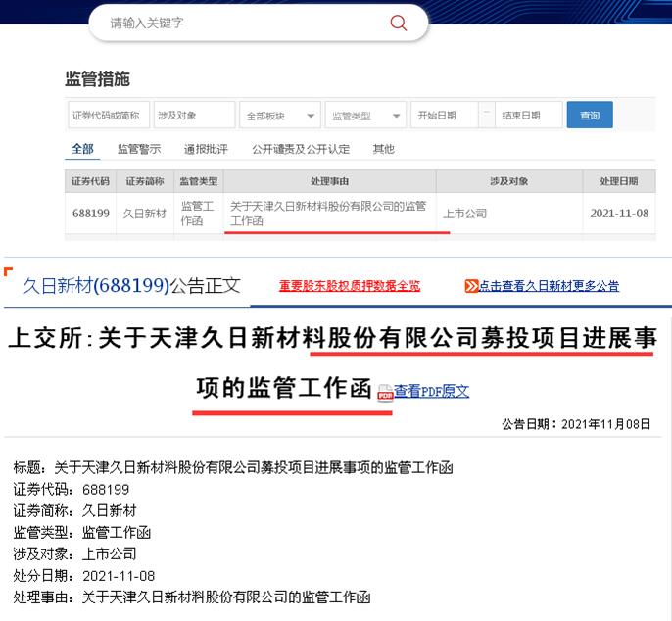Click the 处理日期 column header
Screen dimensions: 672x621
click(619, 181)
